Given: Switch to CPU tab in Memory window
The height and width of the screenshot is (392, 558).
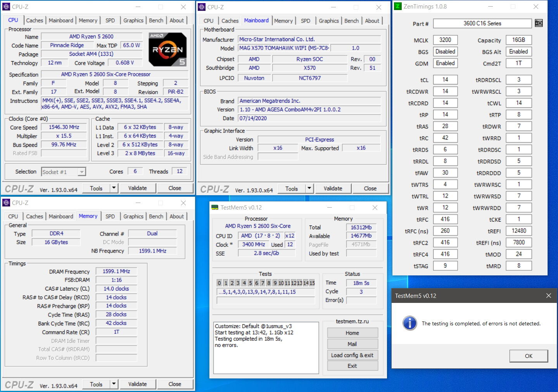Looking at the screenshot, I should [13, 217].
